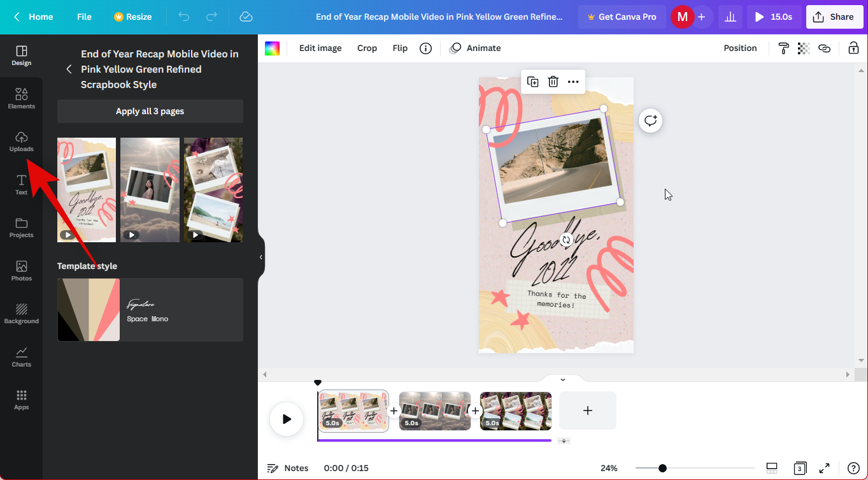Click the Share button
The image size is (868, 480).
[834, 17]
